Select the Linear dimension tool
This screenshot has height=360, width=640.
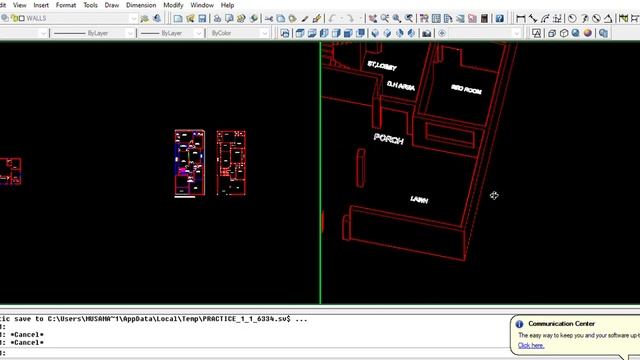(x=521, y=18)
